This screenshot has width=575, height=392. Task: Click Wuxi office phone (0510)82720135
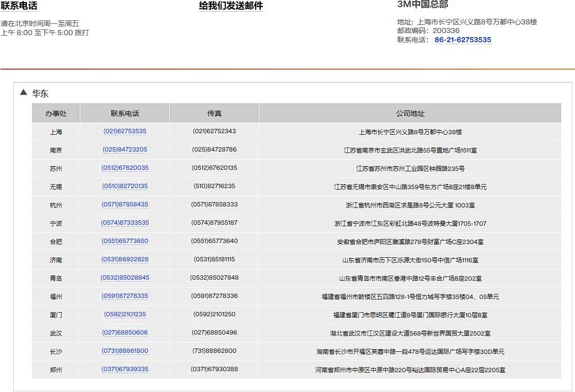click(125, 186)
